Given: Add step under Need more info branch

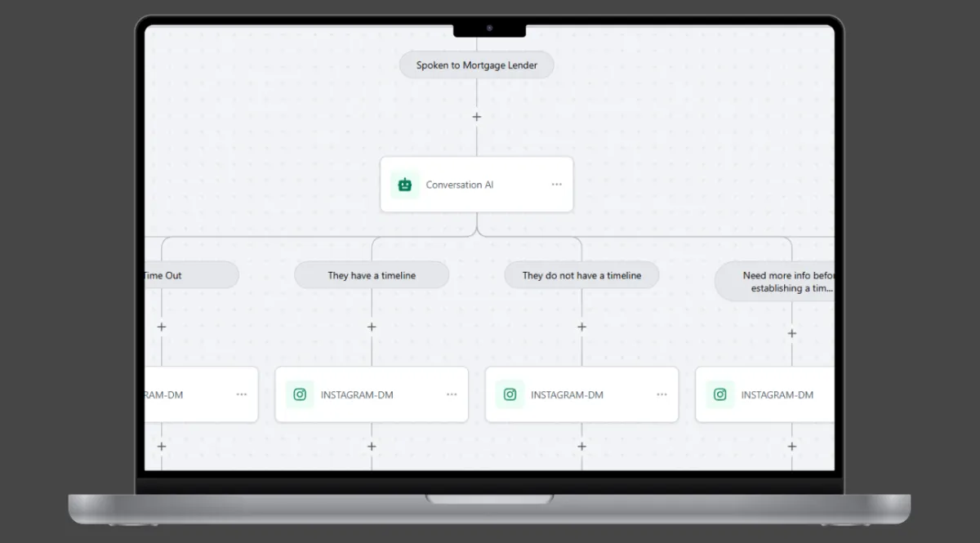Looking at the screenshot, I should pyautogui.click(x=791, y=333).
